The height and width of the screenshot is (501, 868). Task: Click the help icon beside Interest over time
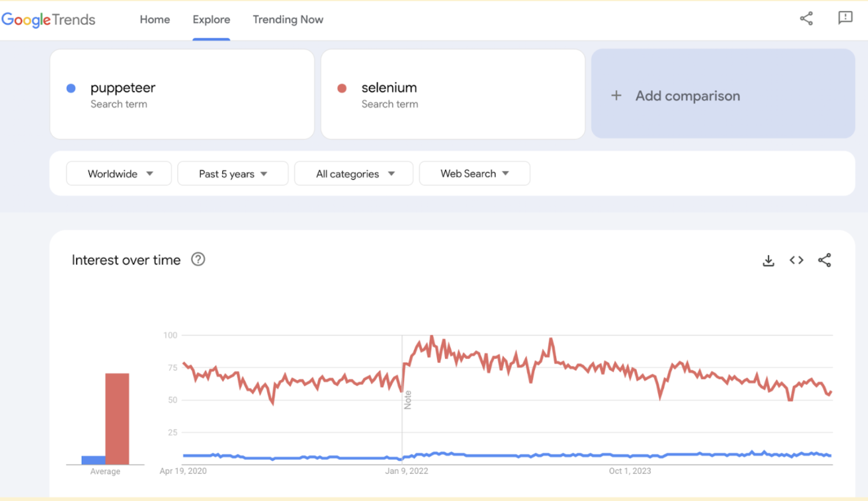click(198, 259)
